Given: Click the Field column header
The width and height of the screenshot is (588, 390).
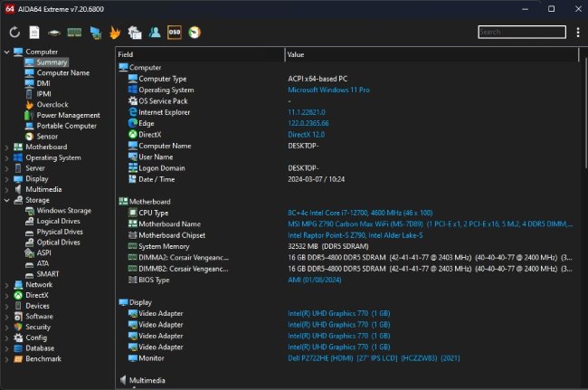Looking at the screenshot, I should point(200,54).
